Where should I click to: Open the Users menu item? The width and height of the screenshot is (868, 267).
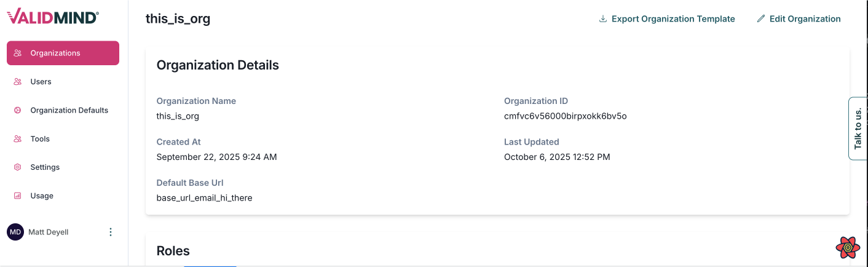41,82
